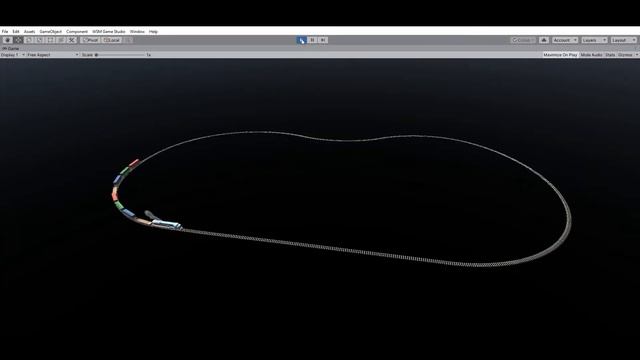Stop play mode with Play button

301,40
